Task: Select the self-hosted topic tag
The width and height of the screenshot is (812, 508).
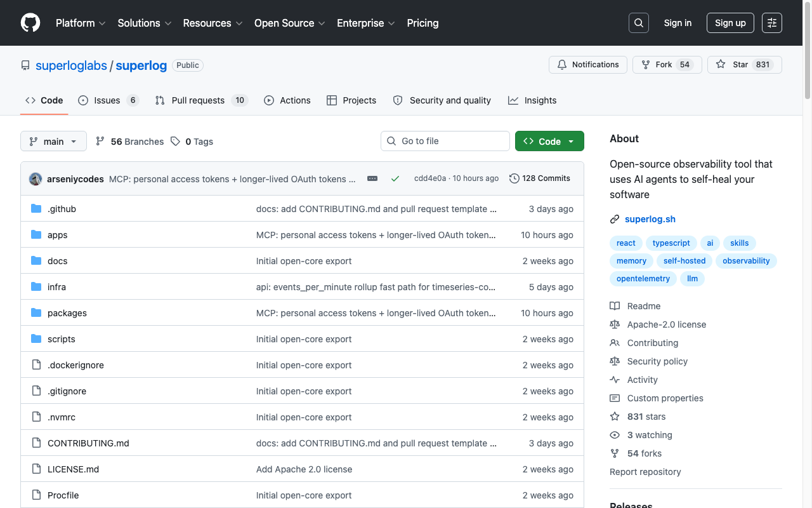Action: click(x=684, y=261)
